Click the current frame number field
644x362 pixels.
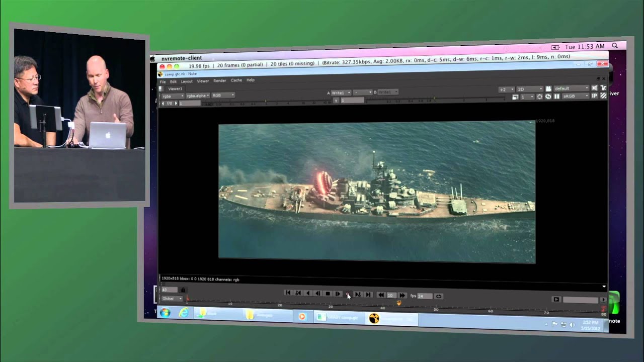tap(169, 290)
